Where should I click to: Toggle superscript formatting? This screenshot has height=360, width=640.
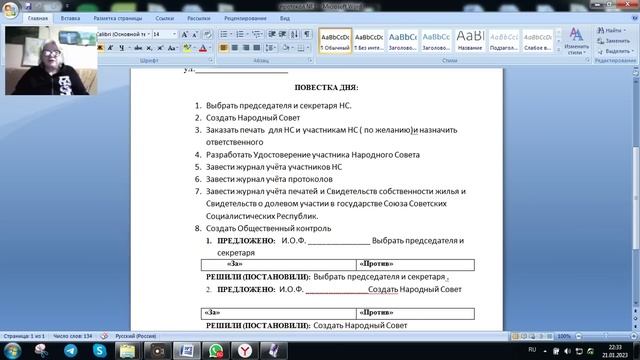(160, 48)
